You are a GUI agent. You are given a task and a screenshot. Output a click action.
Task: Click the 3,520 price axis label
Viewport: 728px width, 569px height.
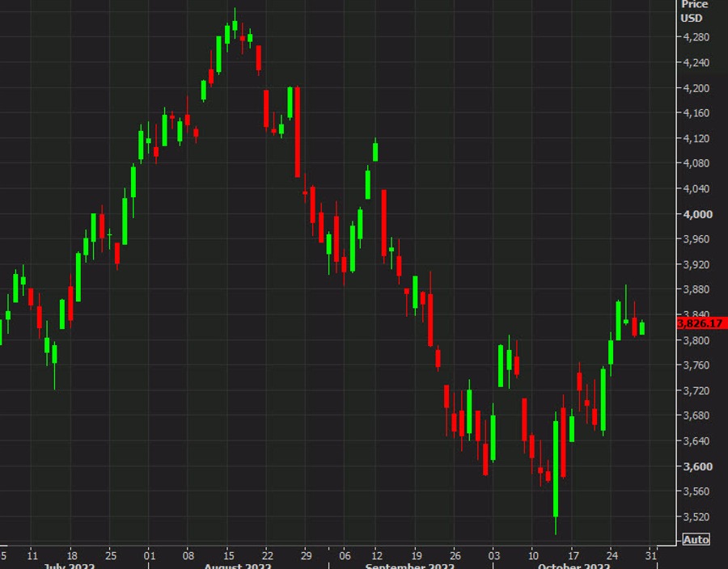point(696,516)
